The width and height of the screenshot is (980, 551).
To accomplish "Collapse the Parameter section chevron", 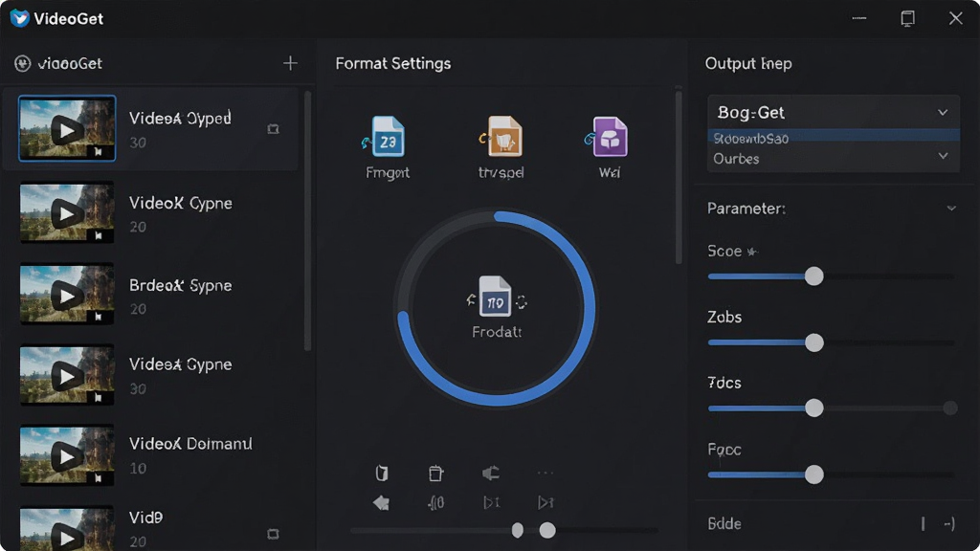I will 951,209.
